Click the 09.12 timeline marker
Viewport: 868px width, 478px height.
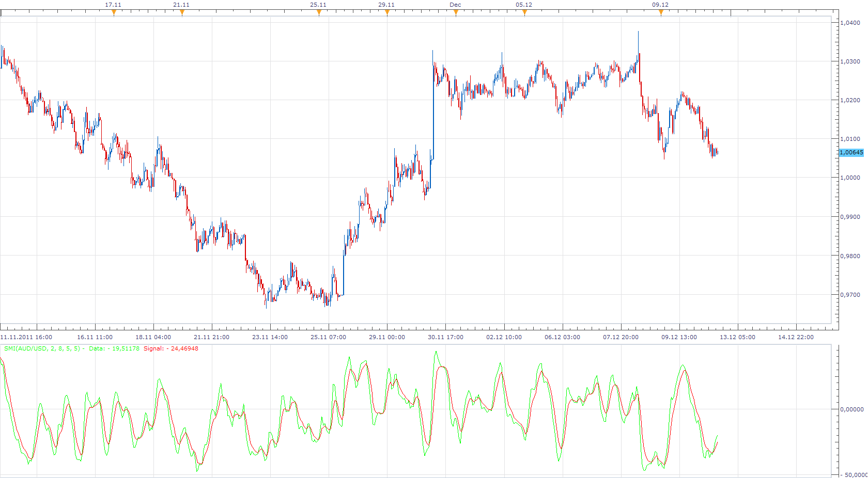coord(661,13)
